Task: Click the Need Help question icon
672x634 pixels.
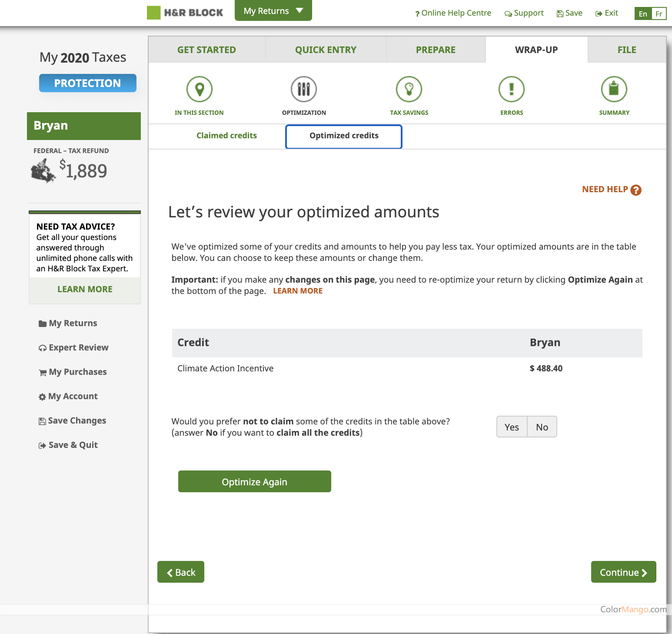Action: click(636, 190)
